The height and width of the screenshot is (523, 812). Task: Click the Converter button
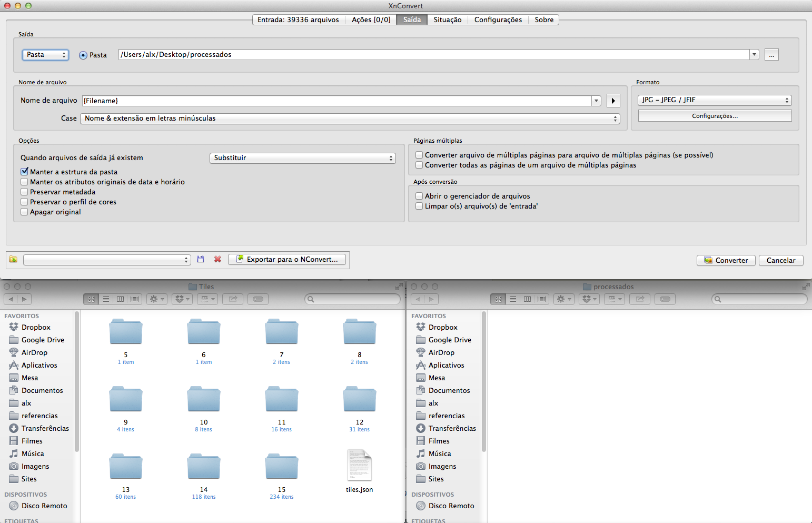[726, 260]
